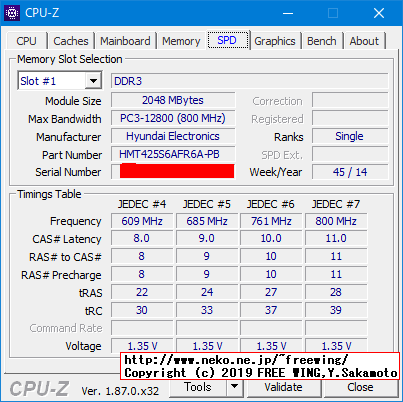Click tRC value 33
This screenshot has width=403, height=402.
point(207,310)
